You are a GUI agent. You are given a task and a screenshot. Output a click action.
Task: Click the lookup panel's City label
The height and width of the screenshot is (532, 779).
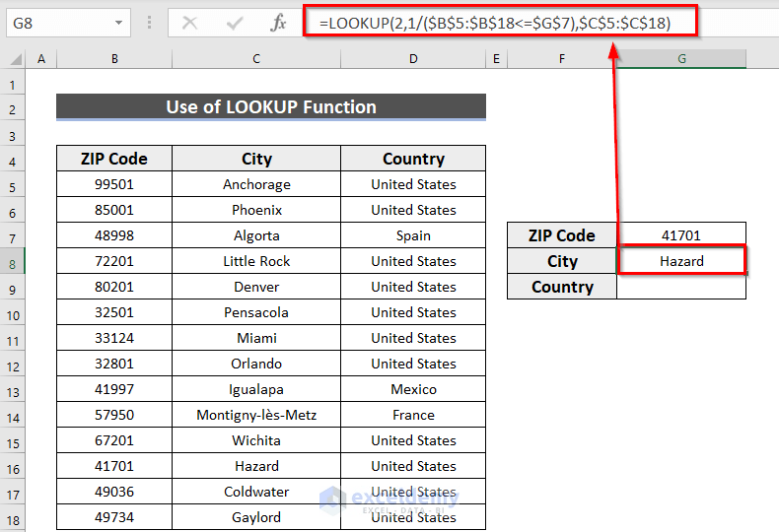(562, 261)
